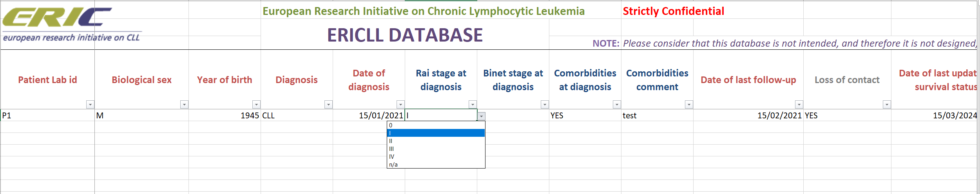The height and width of the screenshot is (194, 980).
Task: Open the Biological sex filter arrow
Action: [x=184, y=105]
